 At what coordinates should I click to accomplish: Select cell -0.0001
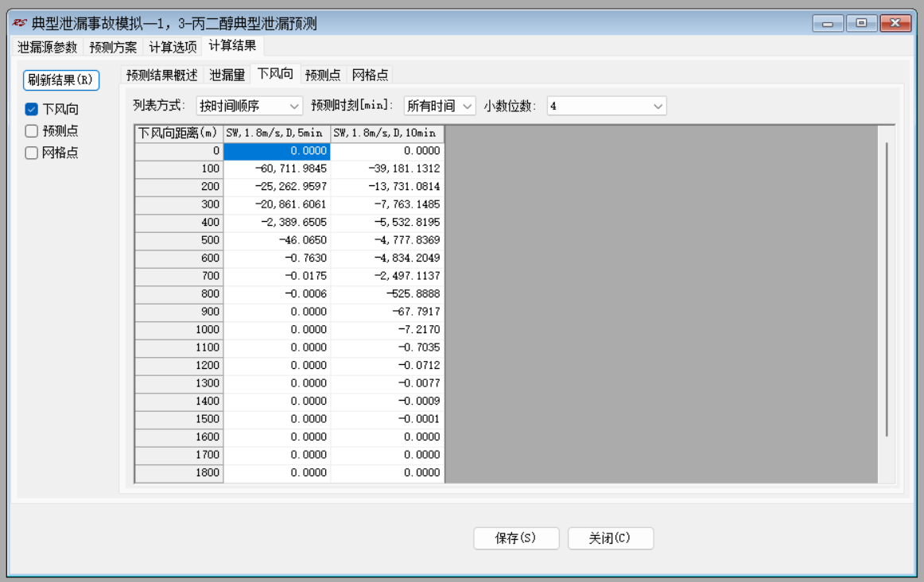pyautogui.click(x=387, y=419)
